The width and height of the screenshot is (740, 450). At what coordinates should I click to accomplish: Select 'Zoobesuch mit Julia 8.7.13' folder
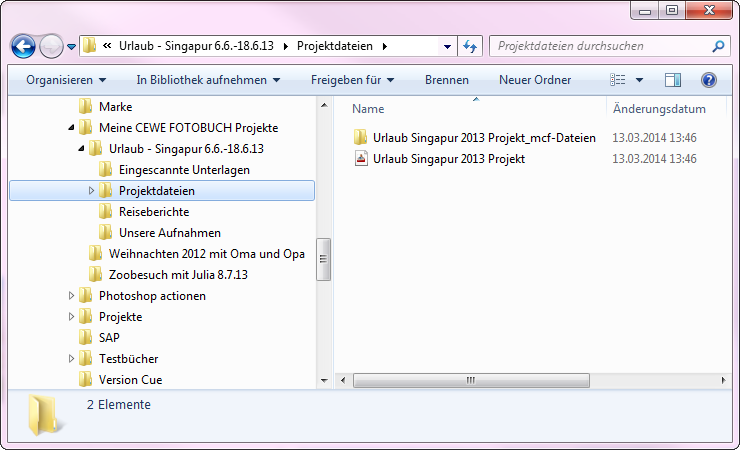click(178, 275)
